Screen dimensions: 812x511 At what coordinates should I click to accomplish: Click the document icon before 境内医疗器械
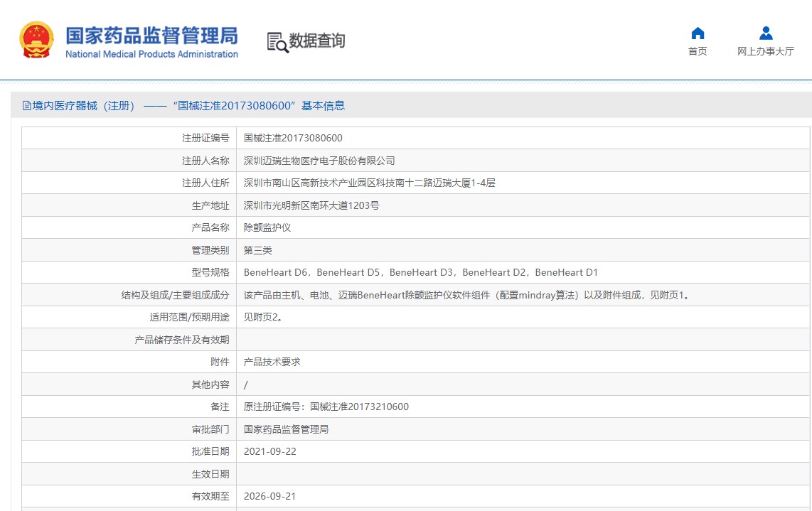tap(27, 106)
